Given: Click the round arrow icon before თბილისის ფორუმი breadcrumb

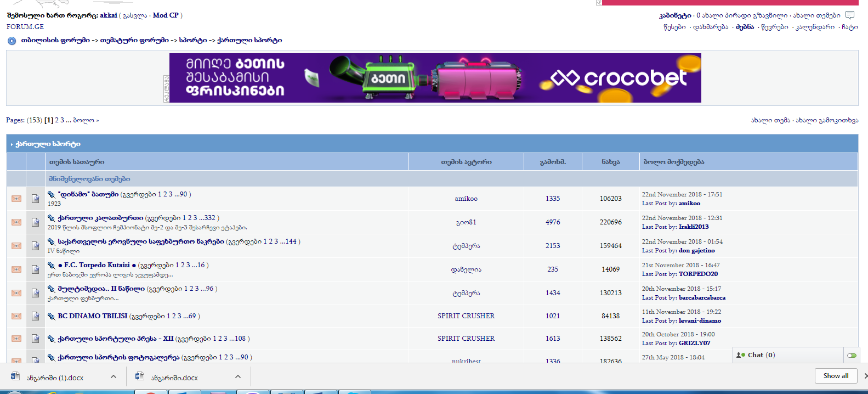Looking at the screenshot, I should tap(12, 41).
